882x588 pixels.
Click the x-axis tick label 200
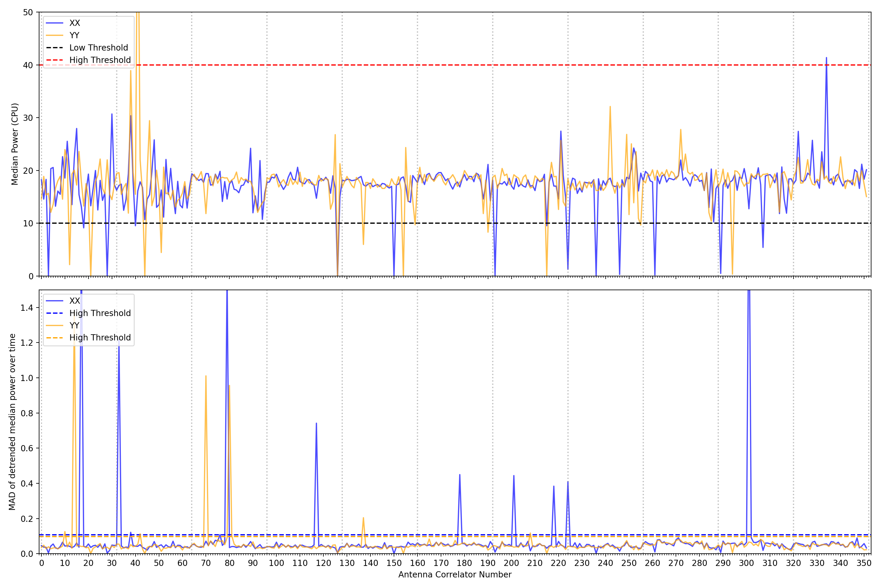(511, 563)
